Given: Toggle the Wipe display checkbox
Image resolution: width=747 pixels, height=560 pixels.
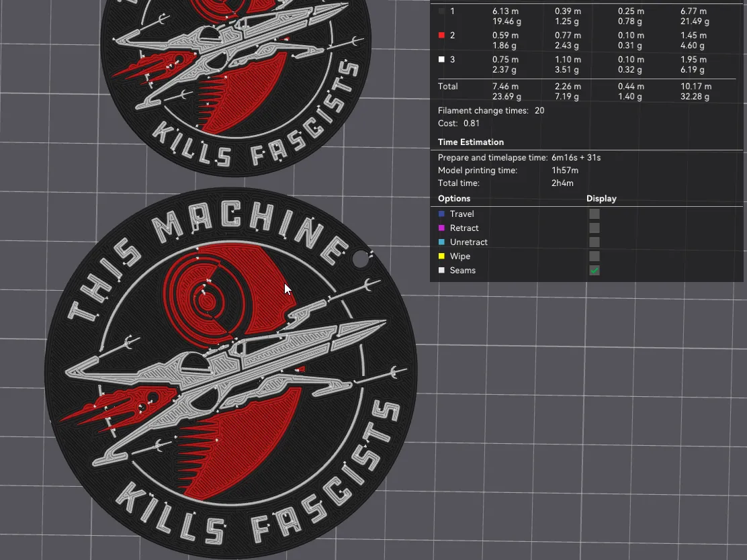Looking at the screenshot, I should (594, 256).
